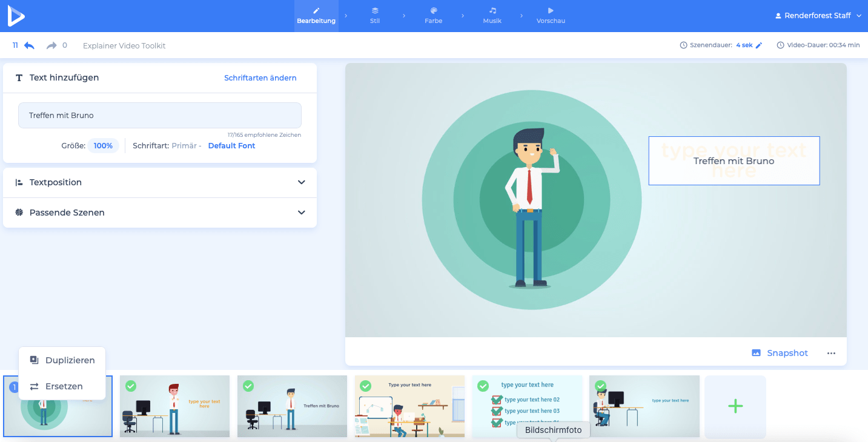
Task: Add a new scene with plus icon
Action: point(735,406)
